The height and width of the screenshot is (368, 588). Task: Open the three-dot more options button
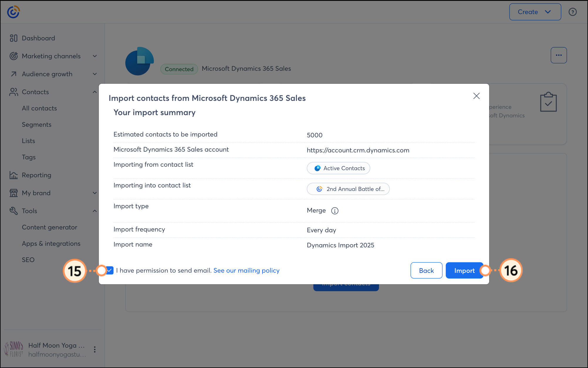(x=559, y=55)
